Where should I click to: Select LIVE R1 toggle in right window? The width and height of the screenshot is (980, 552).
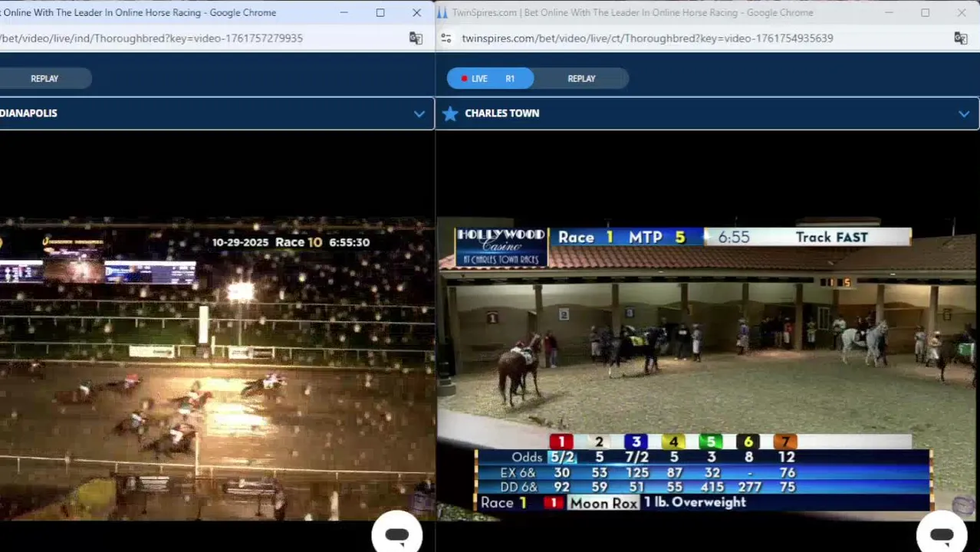(x=490, y=78)
